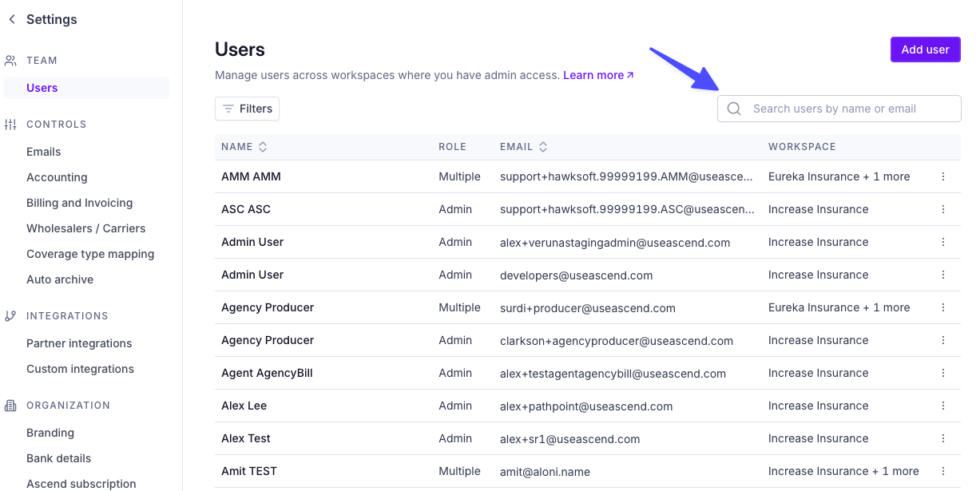Viewport: 980px width, 491px height.
Task: Open the Filters panel
Action: pos(247,109)
